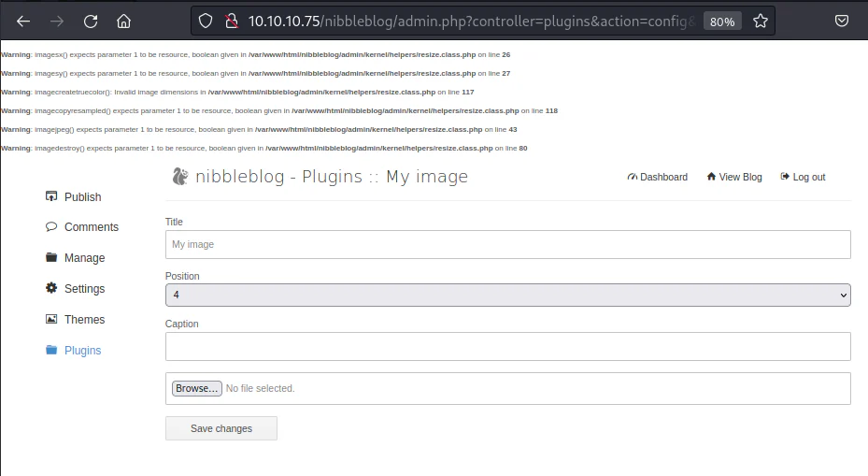Click the imagejpeg() warning on line 43
Screen dimensions: 868x476
tap(259, 130)
